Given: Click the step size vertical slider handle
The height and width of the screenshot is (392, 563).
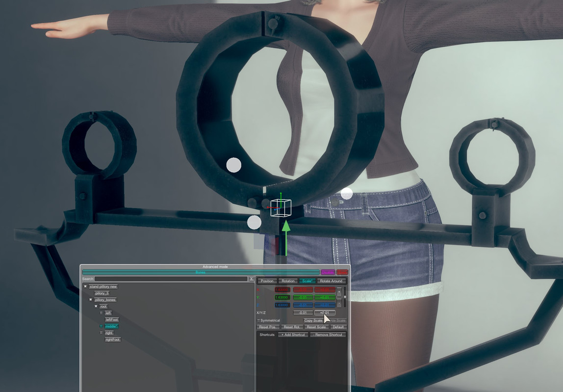Looking at the screenshot, I should coord(345,297).
